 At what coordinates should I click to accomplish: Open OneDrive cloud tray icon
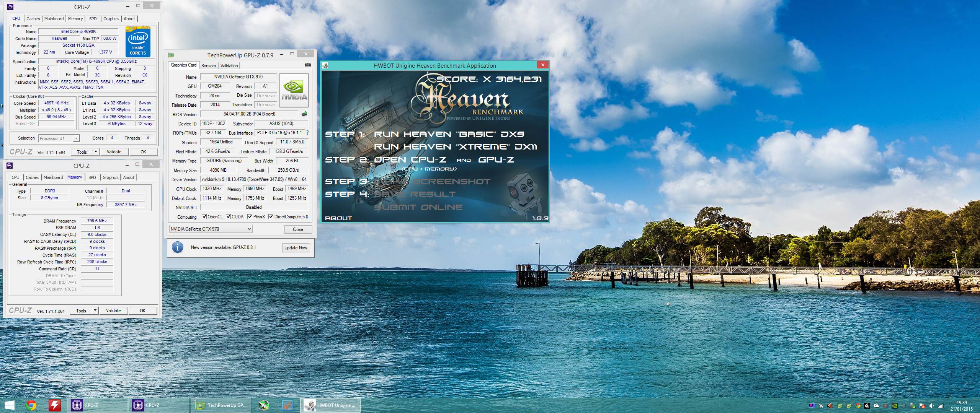coord(876,406)
